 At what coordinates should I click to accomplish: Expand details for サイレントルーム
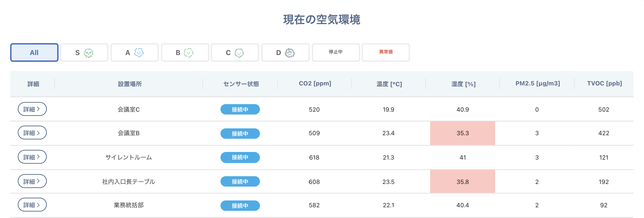(x=32, y=157)
